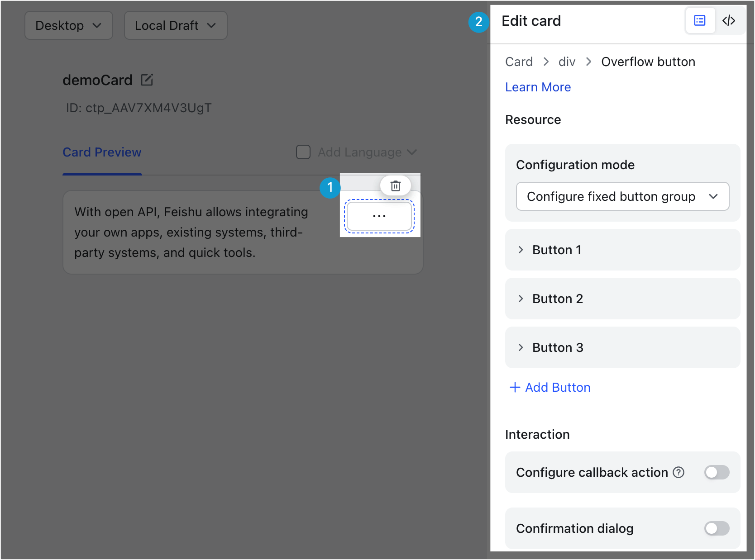Open the Desktop device dropdown
755x560 pixels.
coord(68,25)
